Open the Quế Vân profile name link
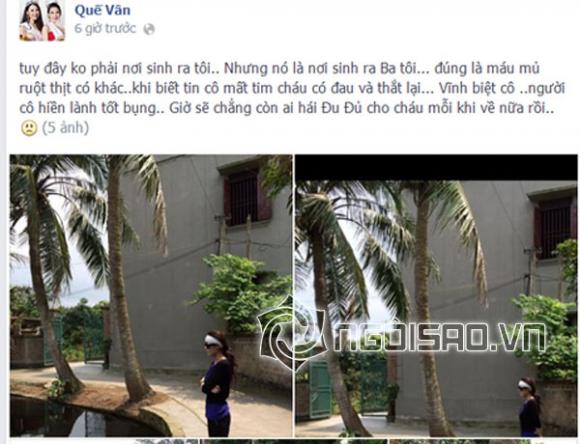580x444 pixels. (x=102, y=10)
